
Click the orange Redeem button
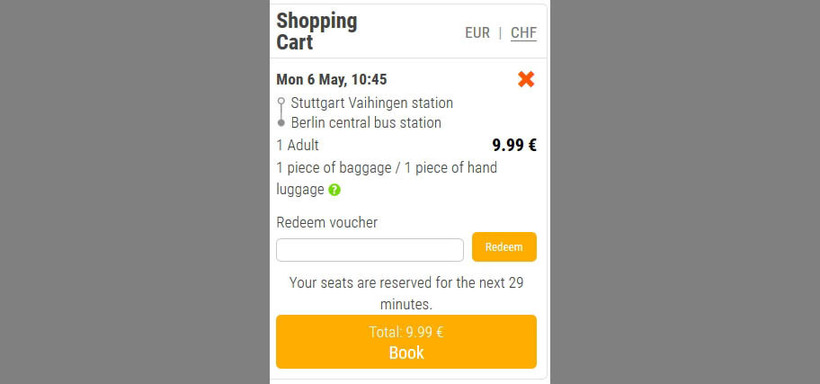(504, 247)
